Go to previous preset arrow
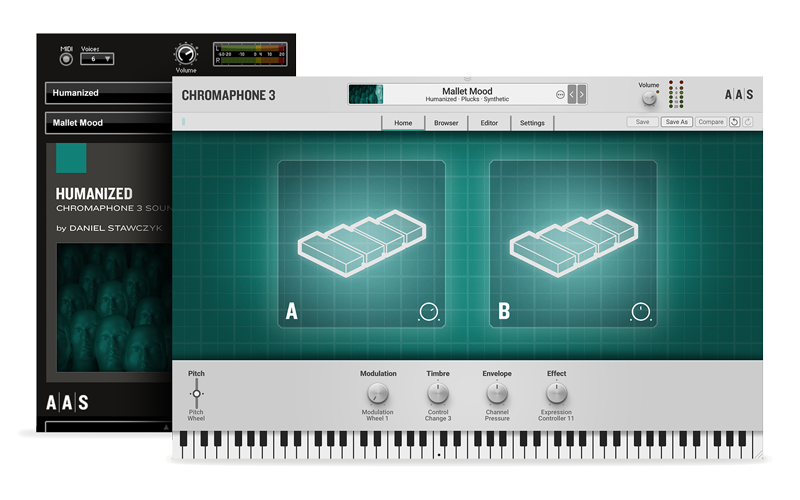Screen dimensions: 800x500 tap(572, 94)
